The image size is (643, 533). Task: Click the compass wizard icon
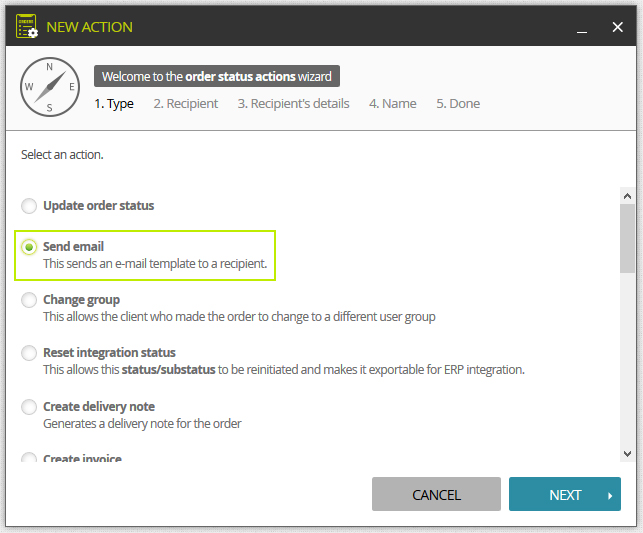click(50, 87)
